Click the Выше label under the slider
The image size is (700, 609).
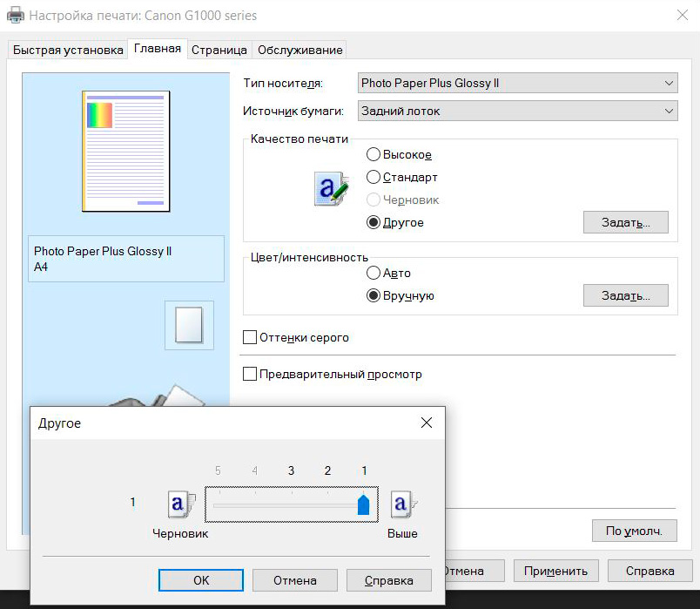click(x=402, y=533)
